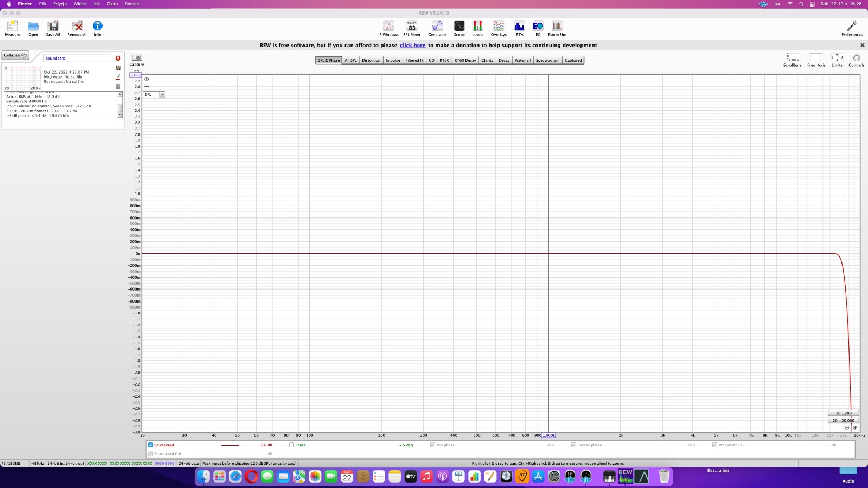Select the Filtered IR tab
The image size is (868, 488).
pyautogui.click(x=414, y=60)
